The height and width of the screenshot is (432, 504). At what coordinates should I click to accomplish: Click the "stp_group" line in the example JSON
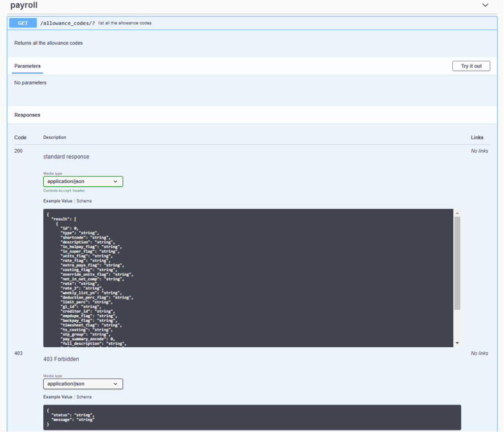86,334
